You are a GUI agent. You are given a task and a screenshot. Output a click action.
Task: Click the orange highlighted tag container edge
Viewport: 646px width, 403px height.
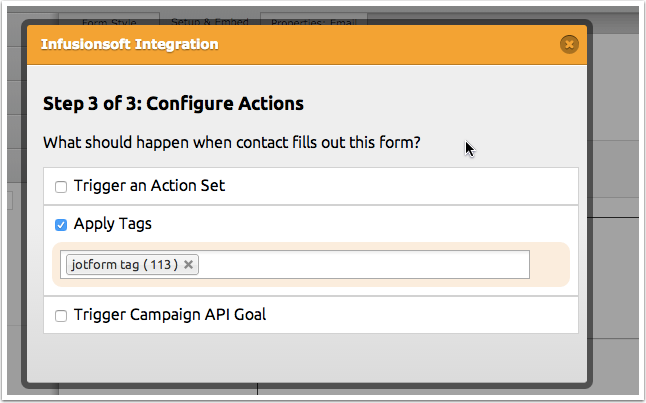[x=550, y=265]
